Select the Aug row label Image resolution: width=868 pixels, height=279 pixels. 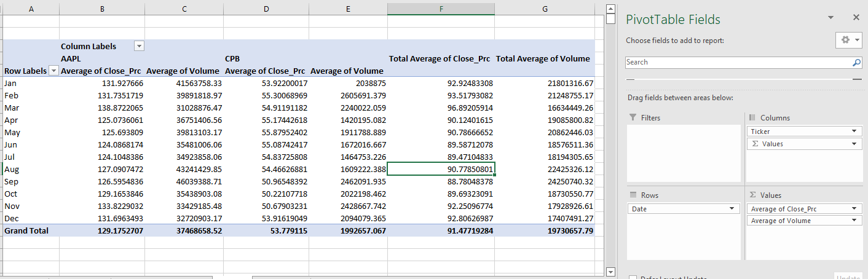[31, 169]
